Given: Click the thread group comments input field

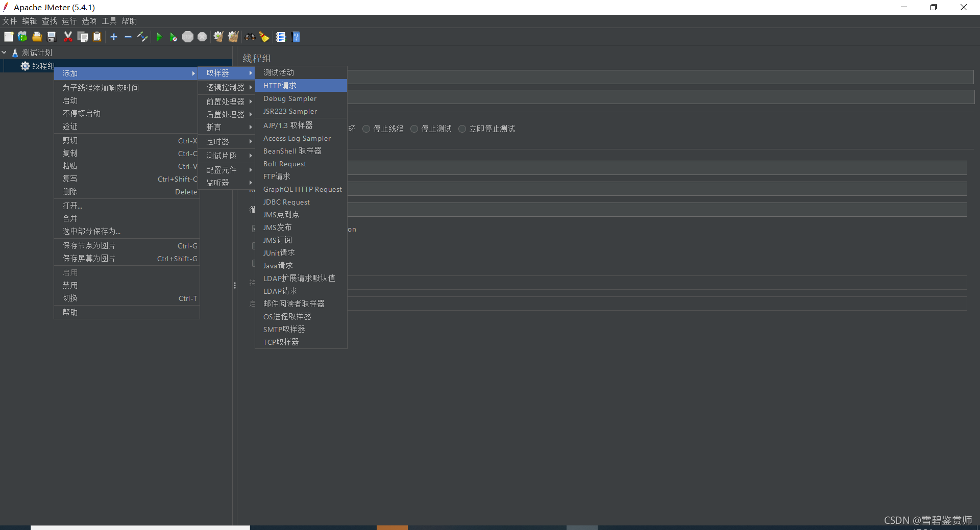Looking at the screenshot, I should [x=660, y=97].
